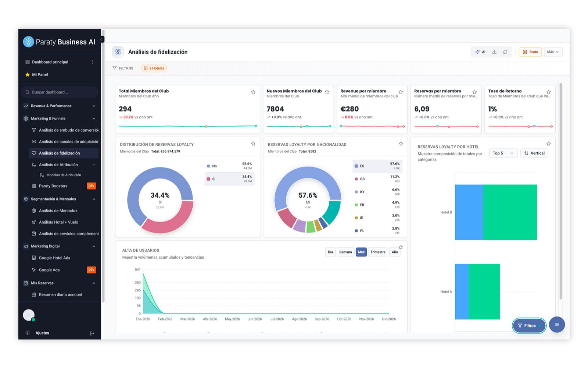Image resolution: width=588 pixels, height=368 pixels.
Task: Click the 2 Hoteles filter chip
Action: 154,68
